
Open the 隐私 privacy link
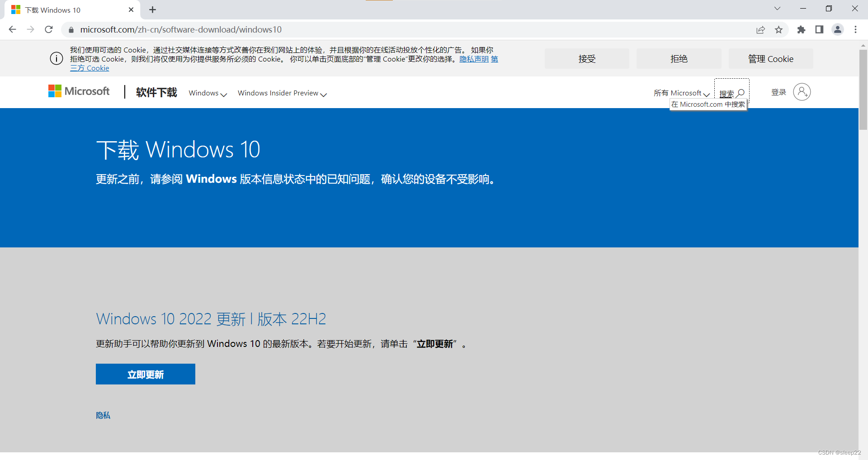[x=103, y=415]
